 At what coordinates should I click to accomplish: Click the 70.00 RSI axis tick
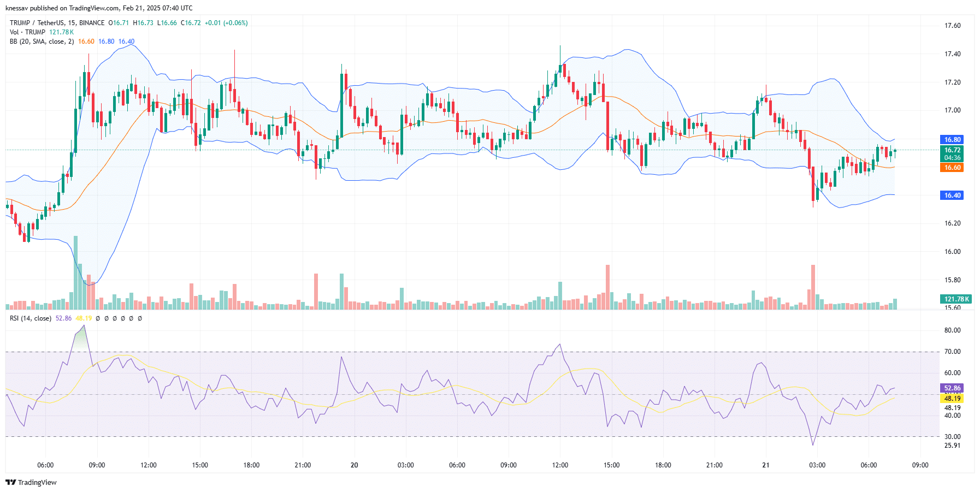[952, 352]
